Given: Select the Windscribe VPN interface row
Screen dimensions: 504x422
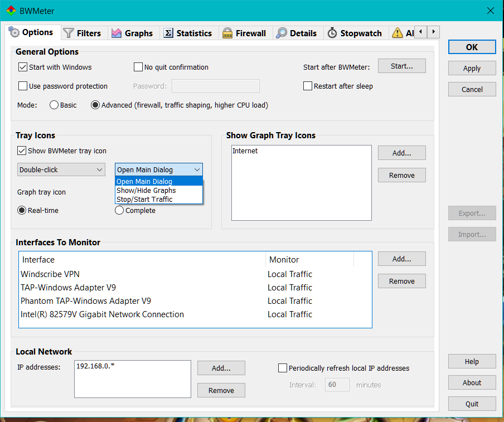Looking at the screenshot, I should coord(195,274).
